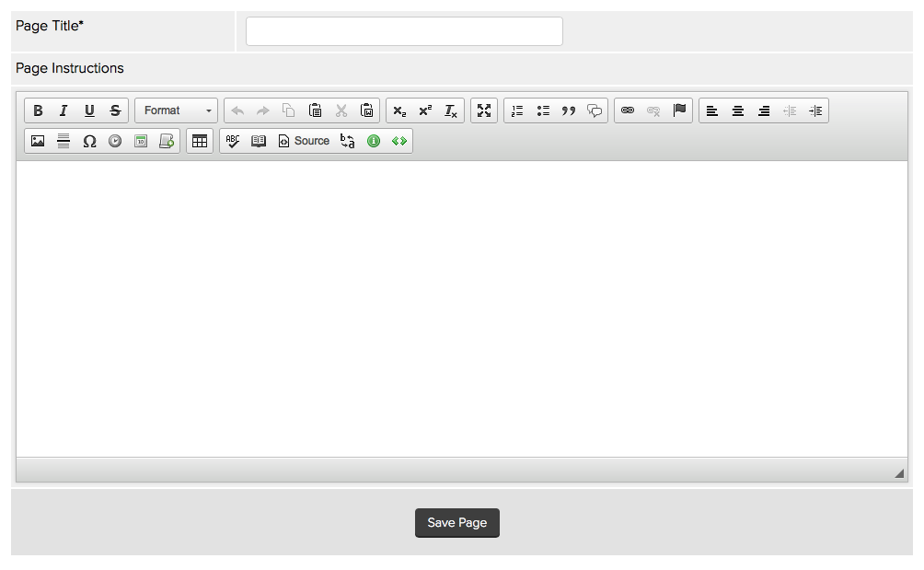The image size is (924, 570).
Task: Center align the text
Action: point(738,111)
